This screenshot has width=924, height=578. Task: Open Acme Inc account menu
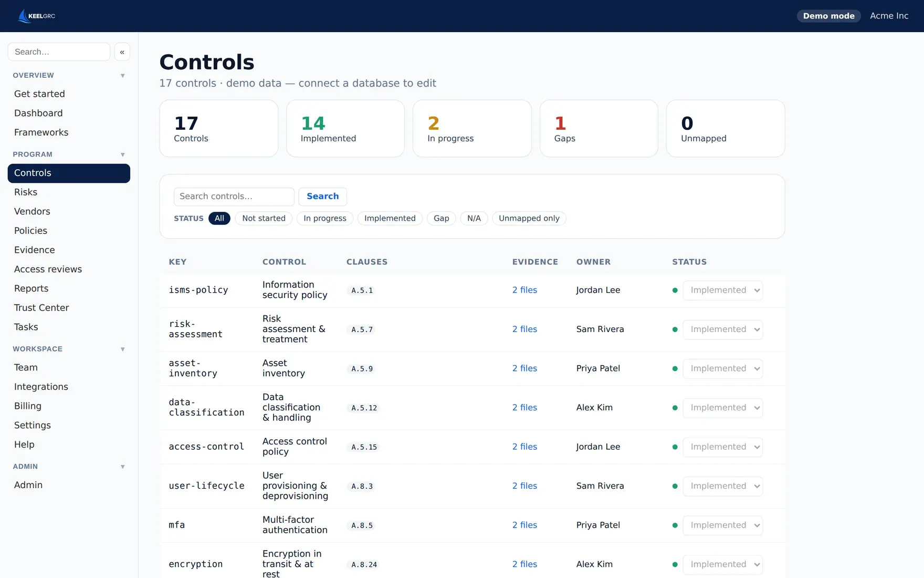(x=889, y=16)
